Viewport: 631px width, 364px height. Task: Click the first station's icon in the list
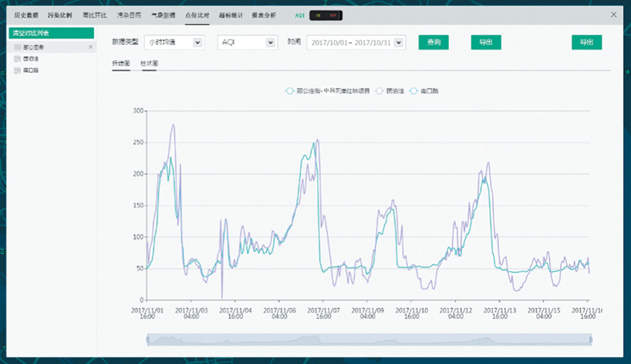(17, 48)
